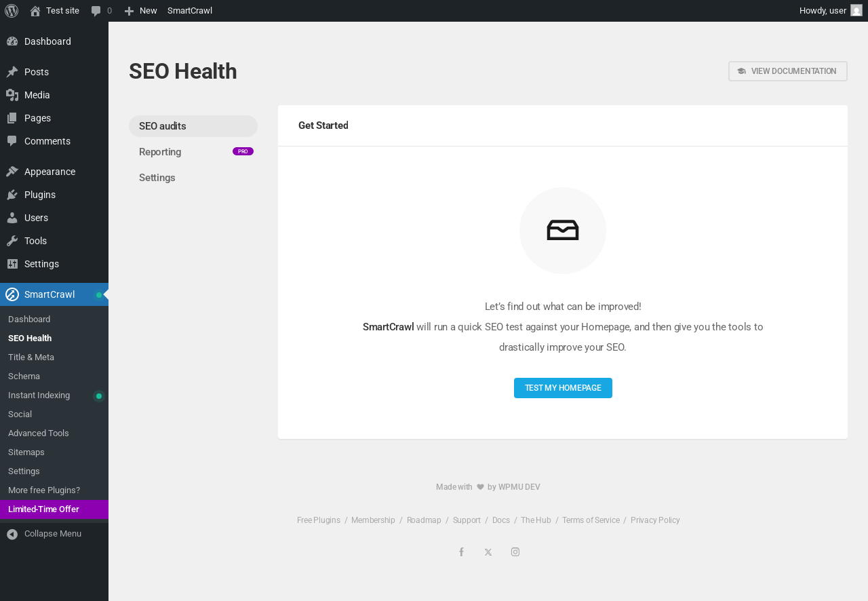Viewport: 868px width, 601px height.
Task: Open the Instagram icon in footer
Action: (x=515, y=552)
